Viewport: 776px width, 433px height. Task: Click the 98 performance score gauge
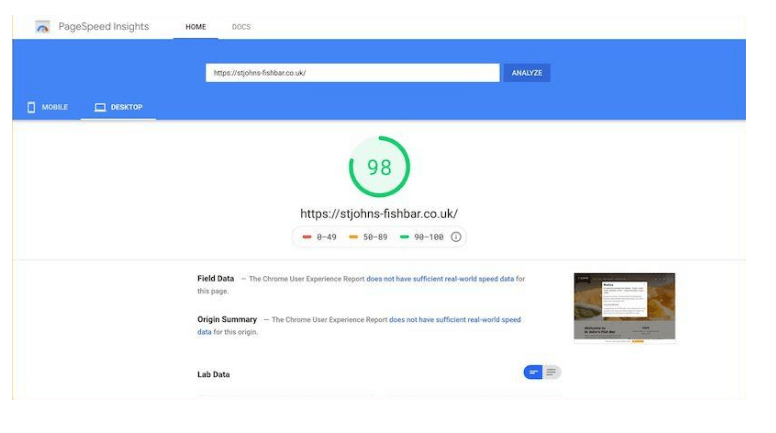[379, 167]
